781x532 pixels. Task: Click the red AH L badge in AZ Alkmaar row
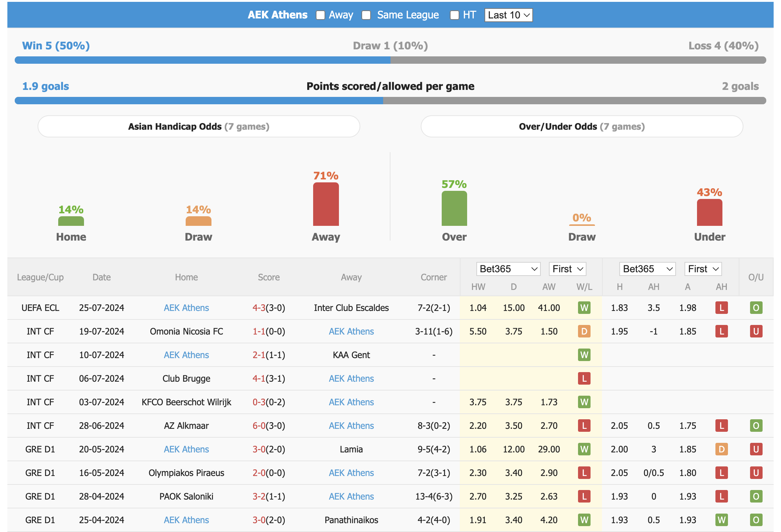pos(722,426)
